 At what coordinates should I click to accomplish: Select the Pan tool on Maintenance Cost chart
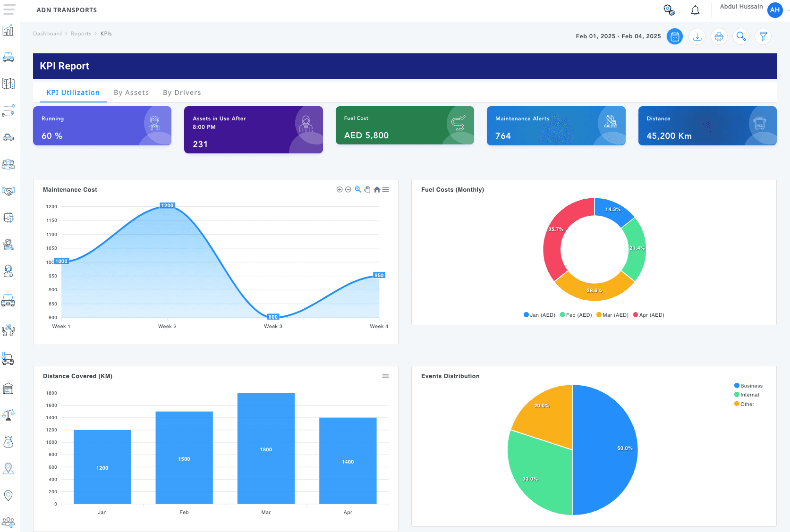[x=367, y=189]
